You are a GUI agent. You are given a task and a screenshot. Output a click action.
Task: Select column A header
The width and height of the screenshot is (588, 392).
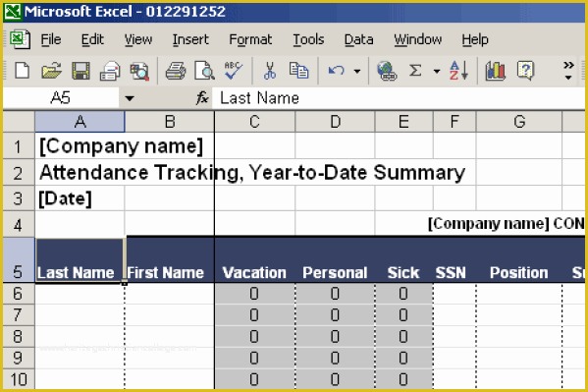point(80,121)
